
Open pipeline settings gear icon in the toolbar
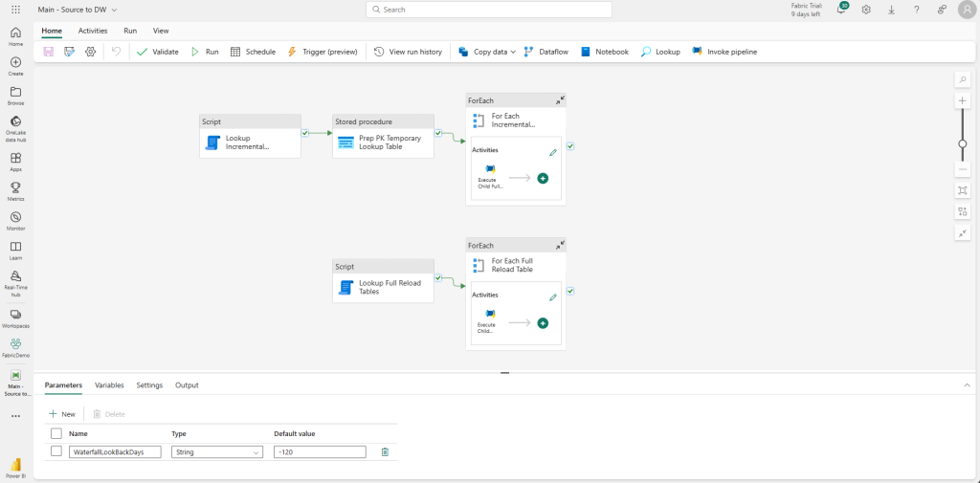click(90, 52)
